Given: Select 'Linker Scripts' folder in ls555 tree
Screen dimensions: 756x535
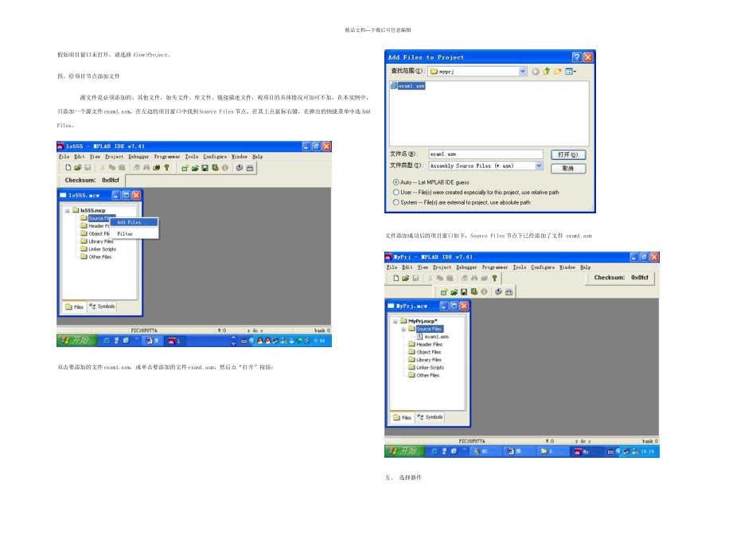Looking at the screenshot, I should click(99, 249).
